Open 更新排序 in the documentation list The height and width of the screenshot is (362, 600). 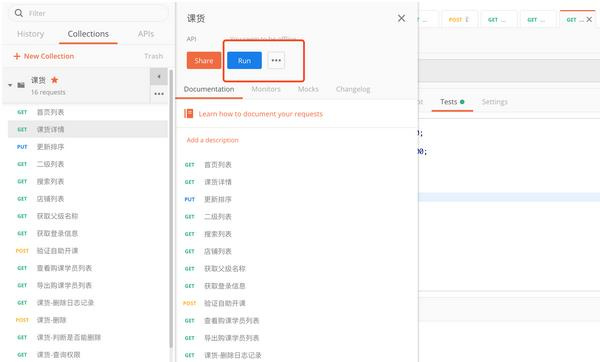(x=218, y=199)
